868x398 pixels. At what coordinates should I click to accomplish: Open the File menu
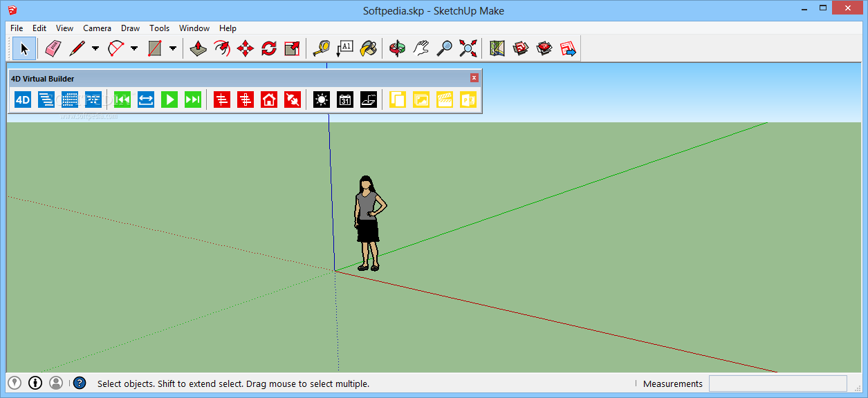[17, 28]
